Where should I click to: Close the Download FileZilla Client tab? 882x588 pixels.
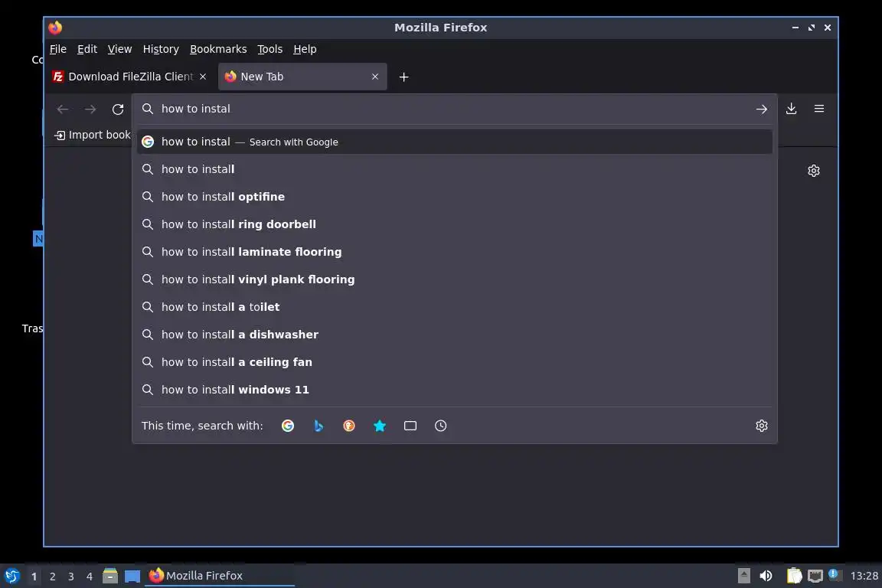[x=203, y=77]
